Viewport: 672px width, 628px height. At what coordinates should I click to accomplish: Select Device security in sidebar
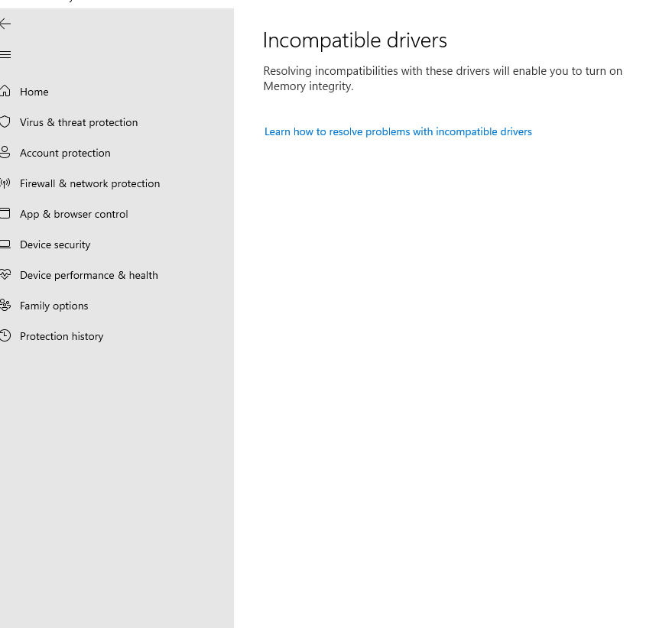[55, 244]
